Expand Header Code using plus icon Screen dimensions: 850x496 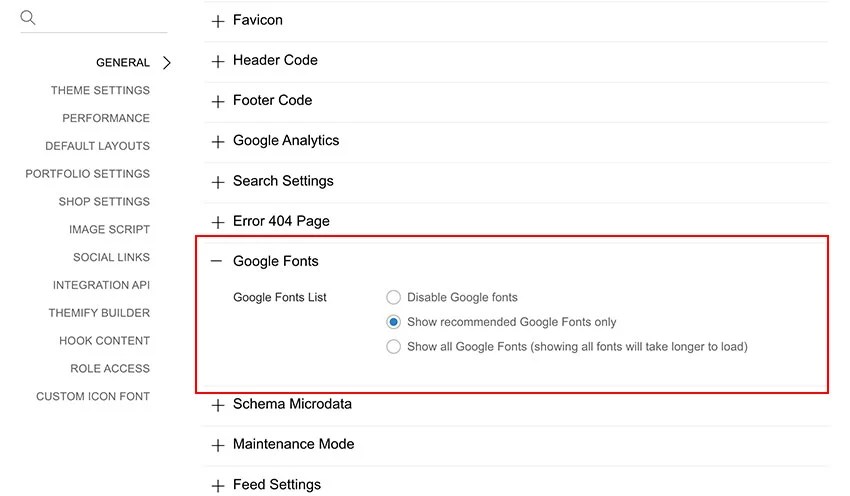(218, 61)
